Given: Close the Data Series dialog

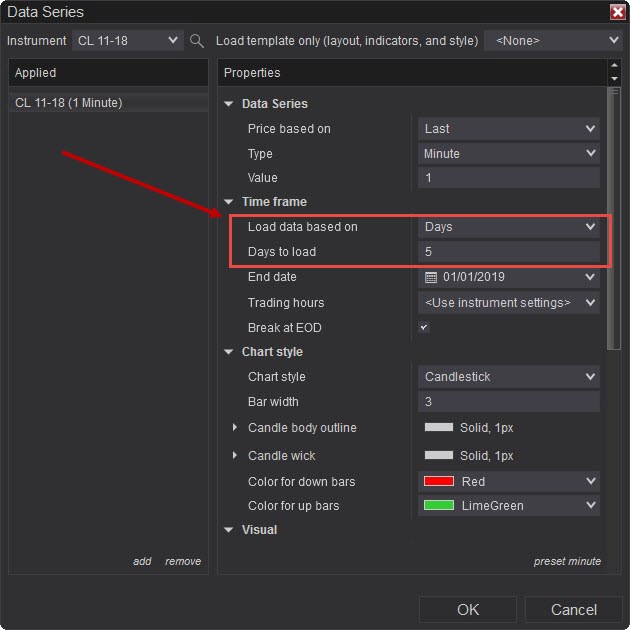Looking at the screenshot, I should [618, 12].
